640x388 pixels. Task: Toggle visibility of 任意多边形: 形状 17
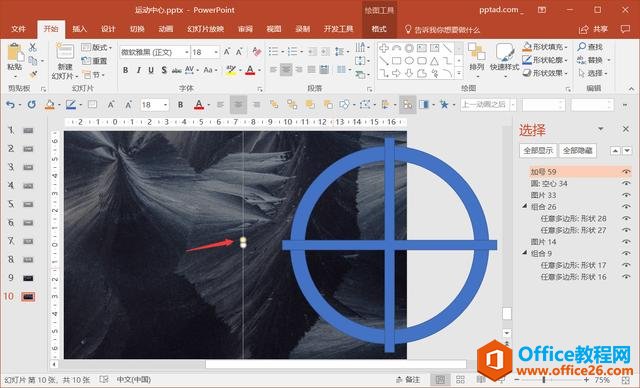(x=626, y=265)
